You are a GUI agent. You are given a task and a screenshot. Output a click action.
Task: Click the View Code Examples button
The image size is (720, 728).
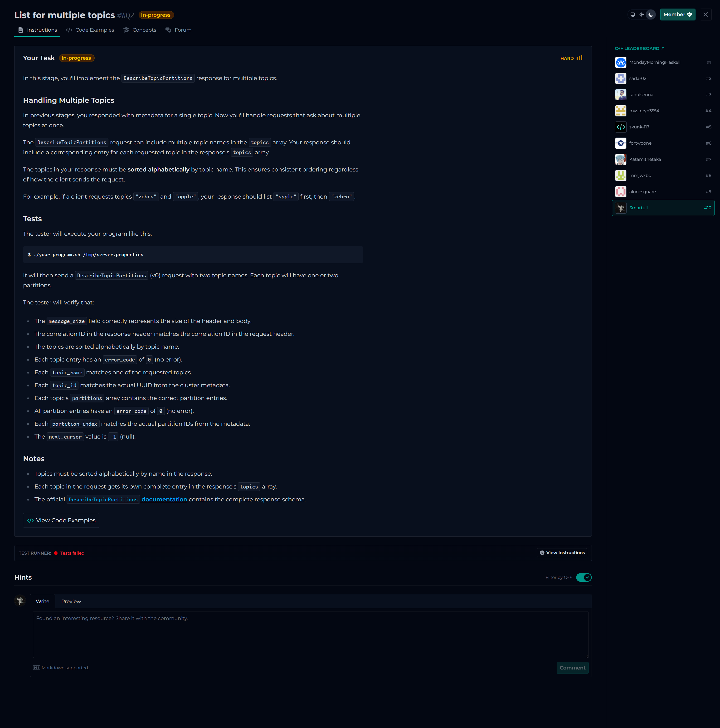(61, 520)
